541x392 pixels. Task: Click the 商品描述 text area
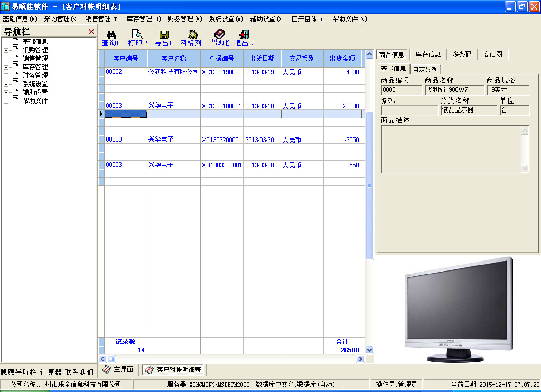(x=451, y=150)
